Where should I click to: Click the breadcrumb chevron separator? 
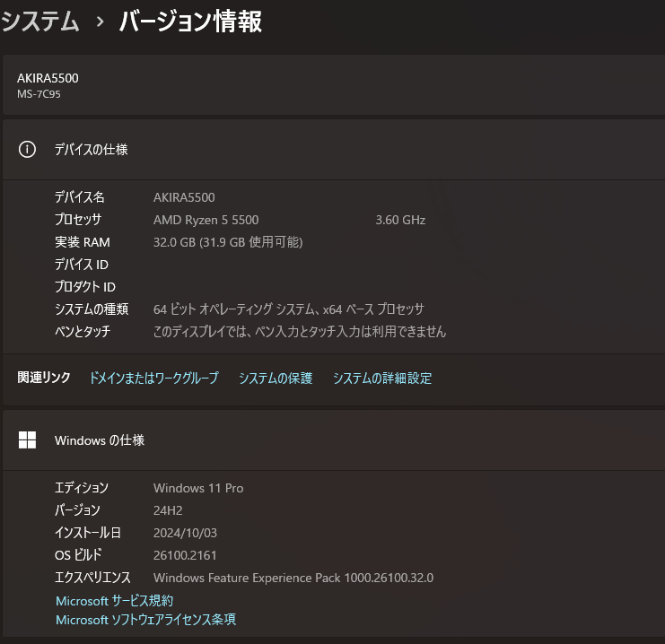(100, 22)
